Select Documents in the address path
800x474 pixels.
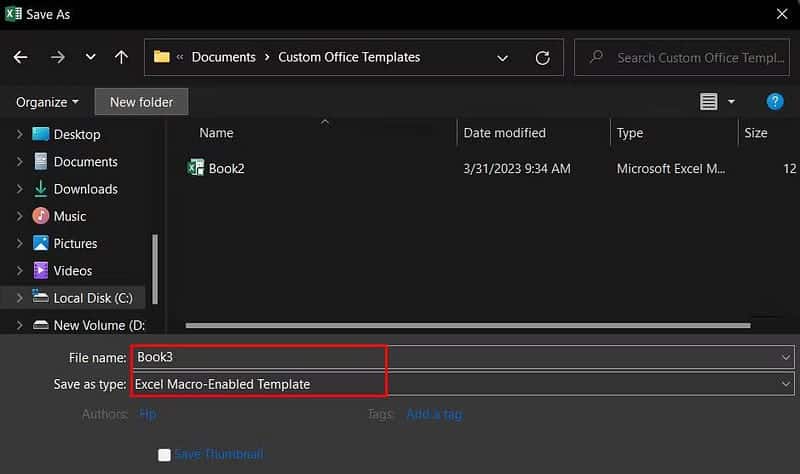pos(223,57)
